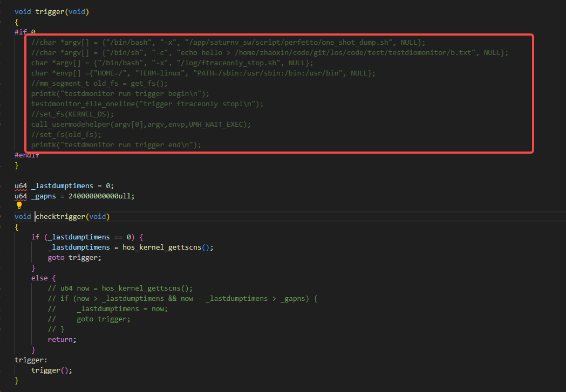The width and height of the screenshot is (566, 392).
Task: Click the '//set_fs(KERNEL_DS);' comment
Action: pyautogui.click(x=72, y=114)
